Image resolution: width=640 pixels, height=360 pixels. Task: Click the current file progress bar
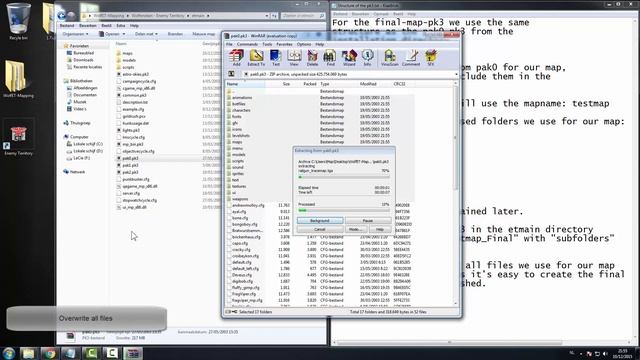click(343, 177)
